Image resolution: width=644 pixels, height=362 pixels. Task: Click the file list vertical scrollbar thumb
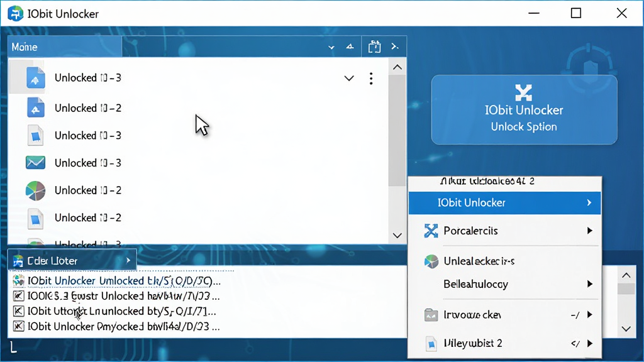coord(397,131)
